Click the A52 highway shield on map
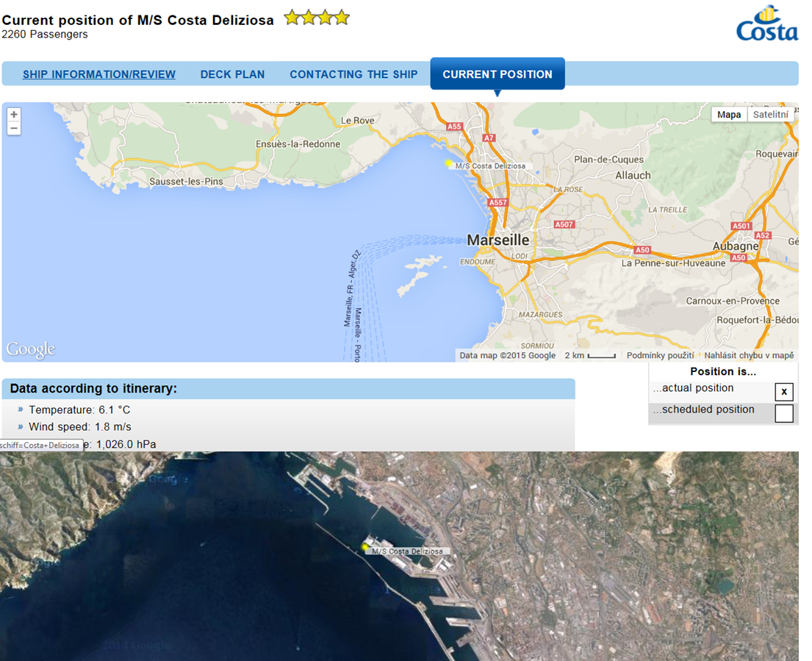Image resolution: width=812 pixels, height=661 pixels. pyautogui.click(x=762, y=235)
